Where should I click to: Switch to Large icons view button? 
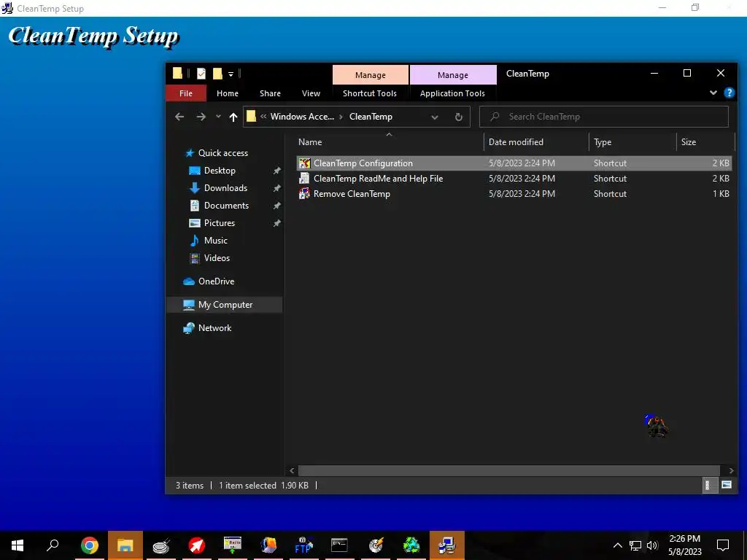click(x=727, y=485)
